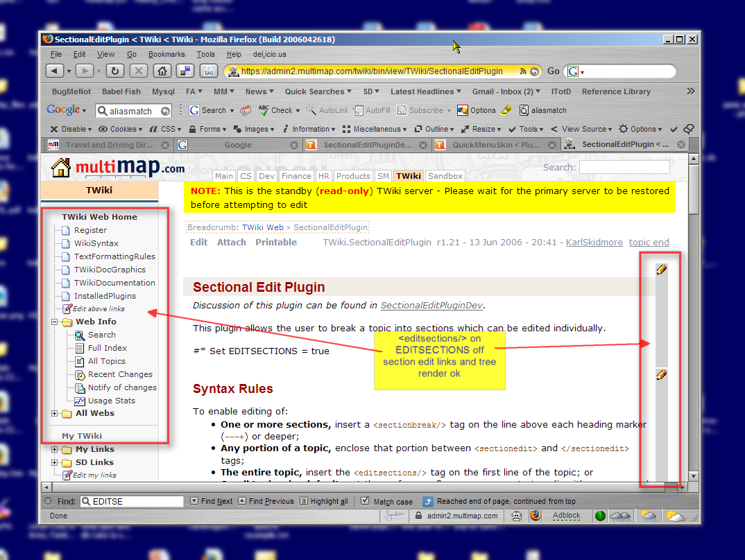This screenshot has height=560, width=745.
Task: Open the Cookies web developer dropdown
Action: (120, 129)
